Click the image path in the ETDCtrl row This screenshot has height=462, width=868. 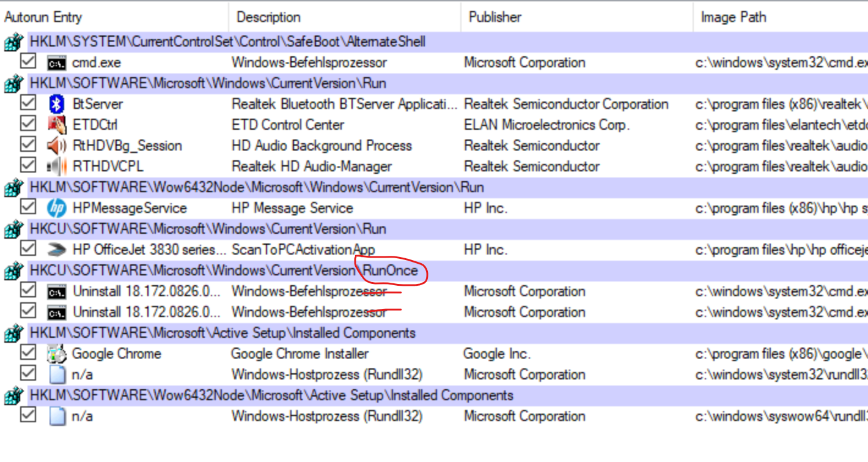coord(781,125)
